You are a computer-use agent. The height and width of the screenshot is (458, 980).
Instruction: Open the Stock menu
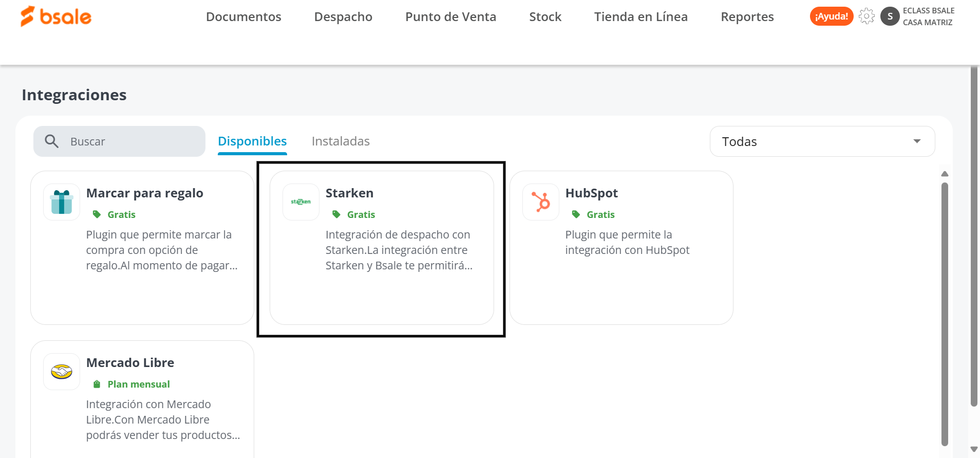coord(545,17)
